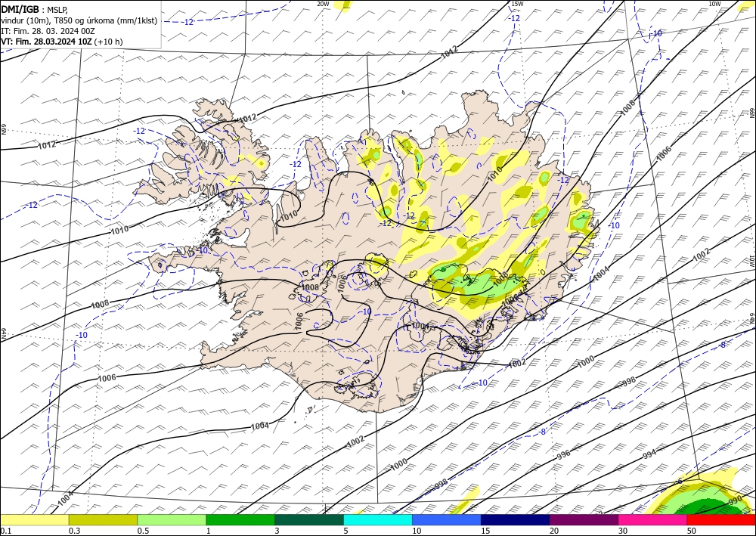Image resolution: width=756 pixels, height=536 pixels.
Task: Click the legend value "0.5"
Action: (x=143, y=531)
